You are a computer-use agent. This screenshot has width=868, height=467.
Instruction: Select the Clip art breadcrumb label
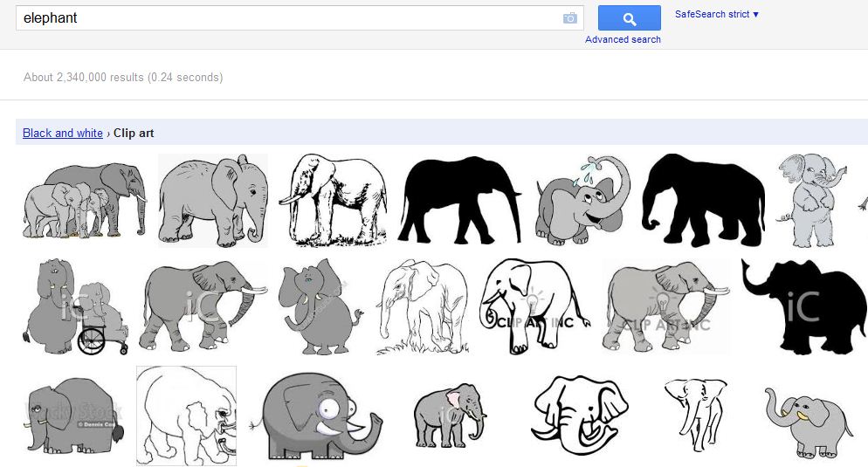tap(134, 133)
